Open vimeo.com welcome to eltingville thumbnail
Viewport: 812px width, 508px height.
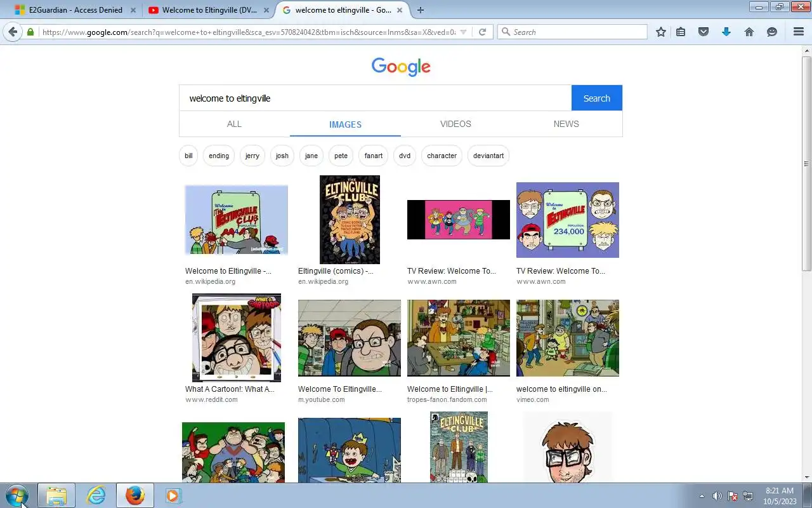point(568,338)
